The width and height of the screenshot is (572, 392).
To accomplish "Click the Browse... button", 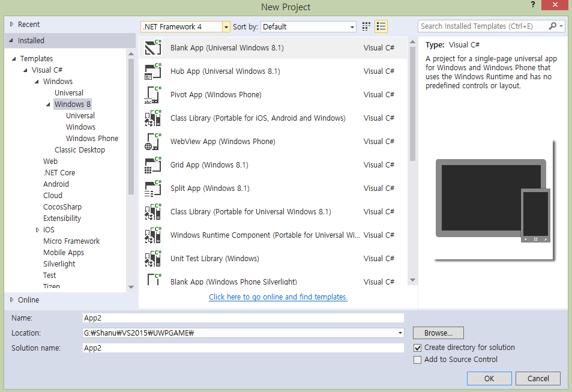I will [438, 333].
